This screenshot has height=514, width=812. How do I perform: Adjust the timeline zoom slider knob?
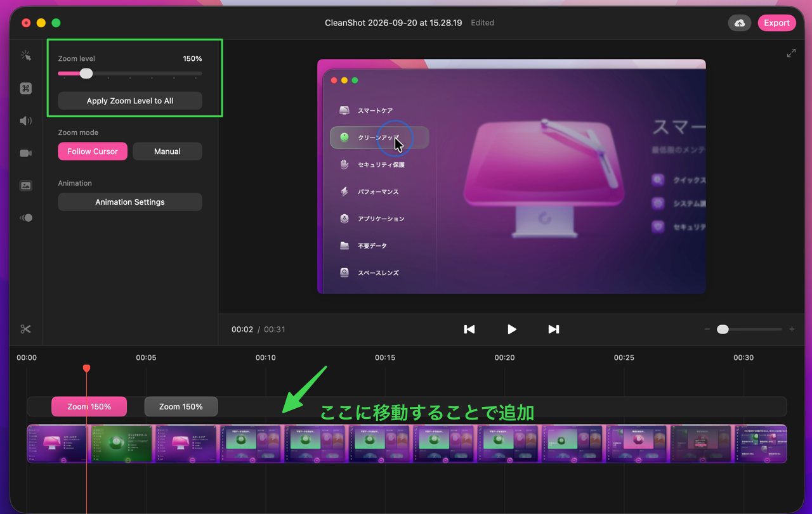coord(723,330)
